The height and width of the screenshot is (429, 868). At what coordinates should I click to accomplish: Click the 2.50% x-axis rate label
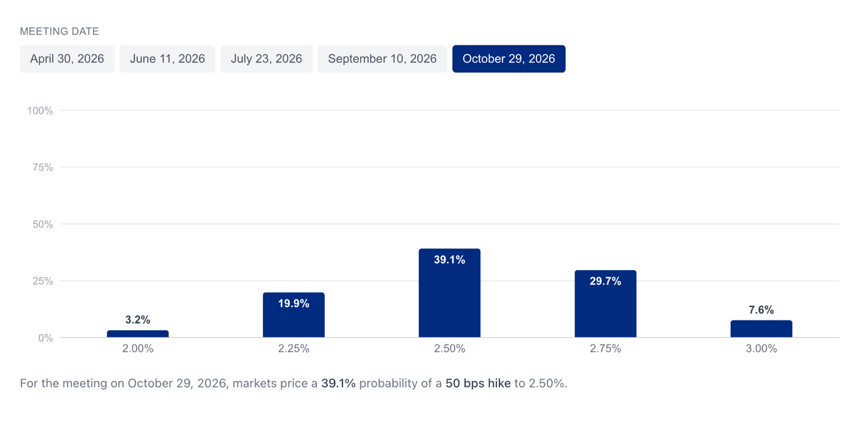coord(449,349)
